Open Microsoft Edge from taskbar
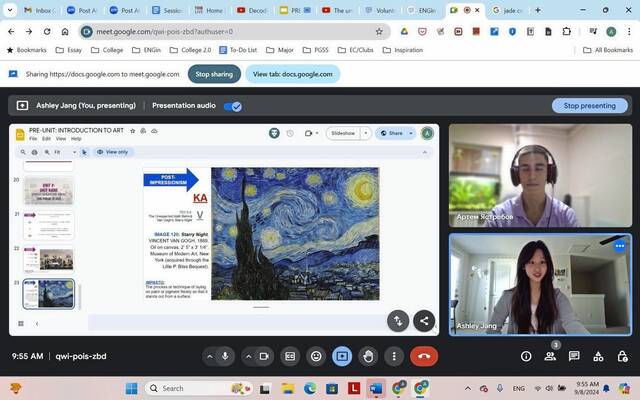Image resolution: width=640 pixels, height=400 pixels. 310,388
